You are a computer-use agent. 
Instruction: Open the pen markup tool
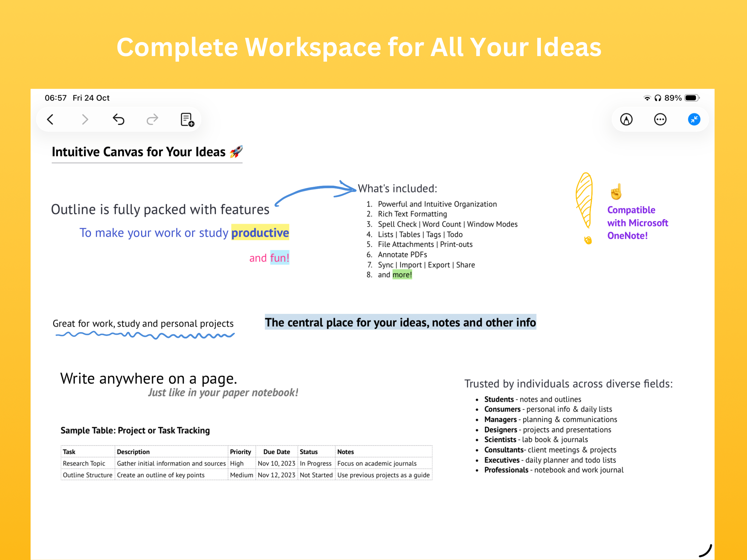(x=626, y=119)
